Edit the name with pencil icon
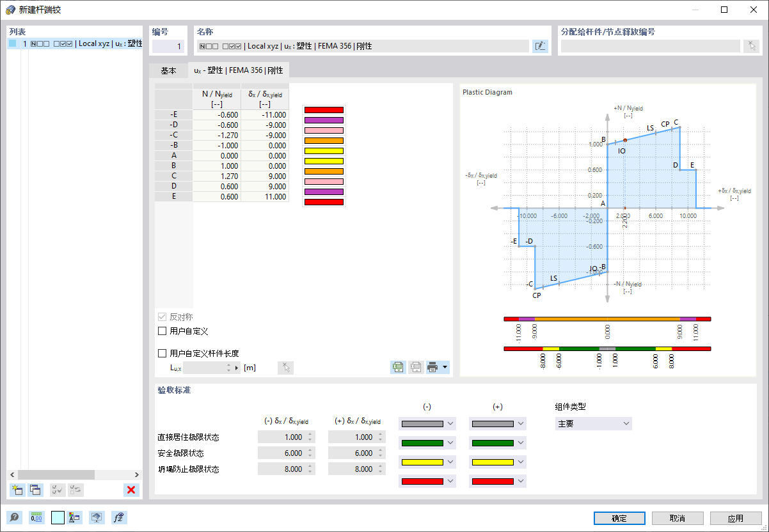Image resolution: width=769 pixels, height=532 pixels. [x=541, y=46]
